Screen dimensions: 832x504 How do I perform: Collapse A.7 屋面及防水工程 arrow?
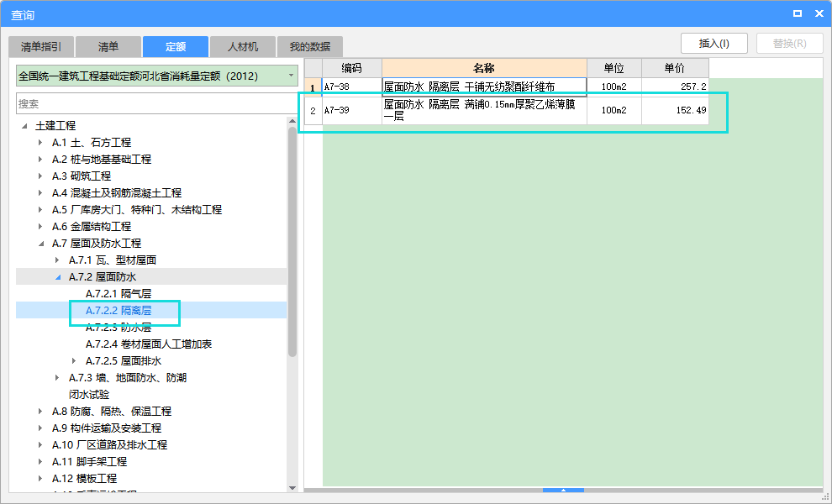[41, 244]
